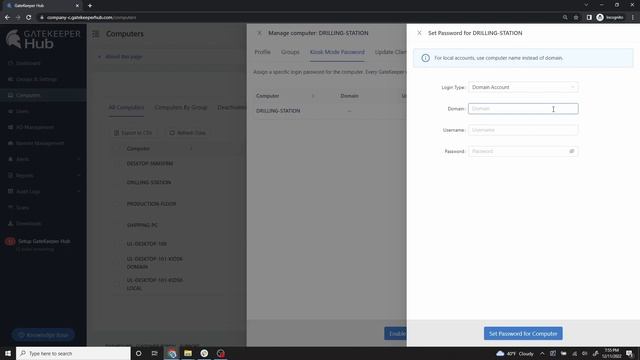Viewport: 640px width, 360px height.
Task: Click the GateKeeper Hub logo
Action: [43, 39]
